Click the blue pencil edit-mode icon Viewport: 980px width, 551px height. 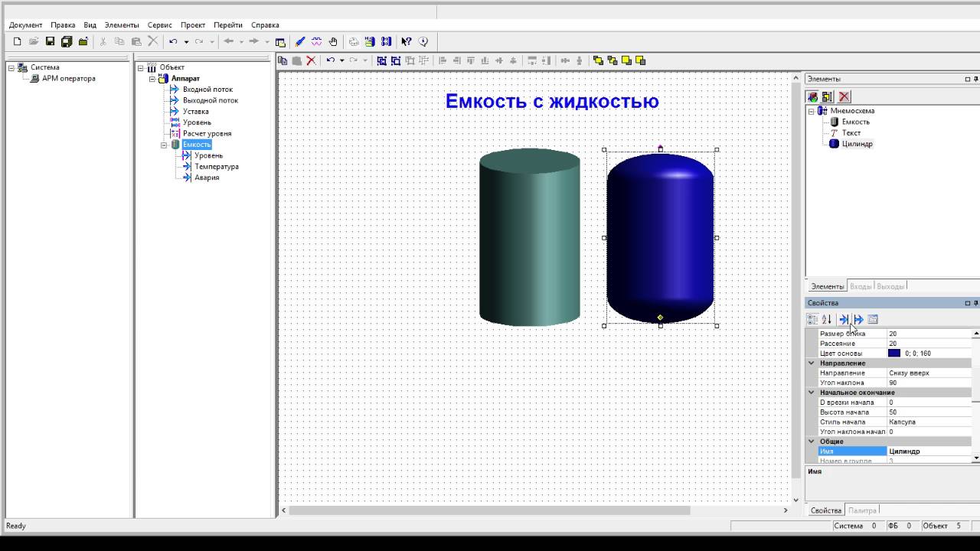point(299,41)
